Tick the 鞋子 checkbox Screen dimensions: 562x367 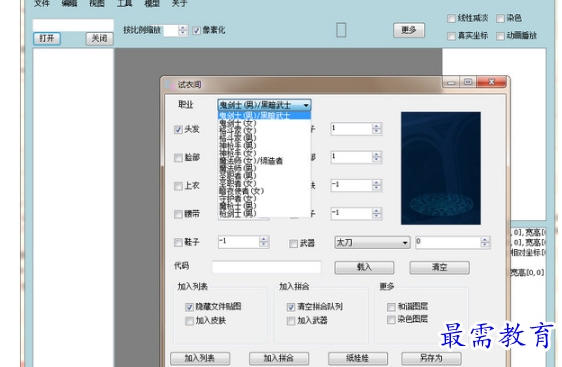pos(178,243)
